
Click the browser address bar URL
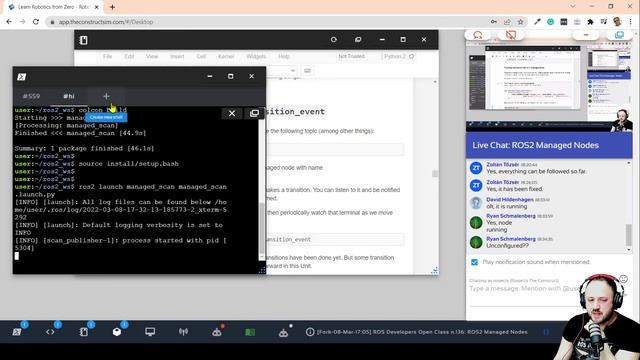tap(106, 22)
